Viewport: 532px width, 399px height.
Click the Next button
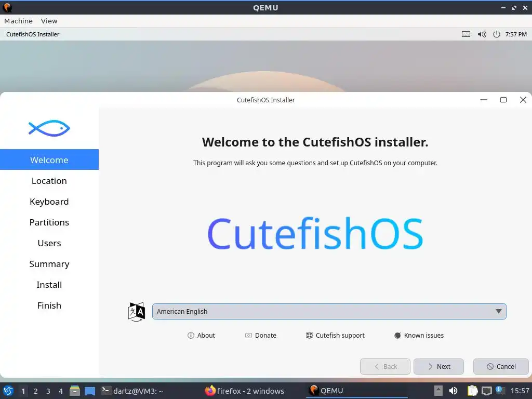pyautogui.click(x=438, y=366)
